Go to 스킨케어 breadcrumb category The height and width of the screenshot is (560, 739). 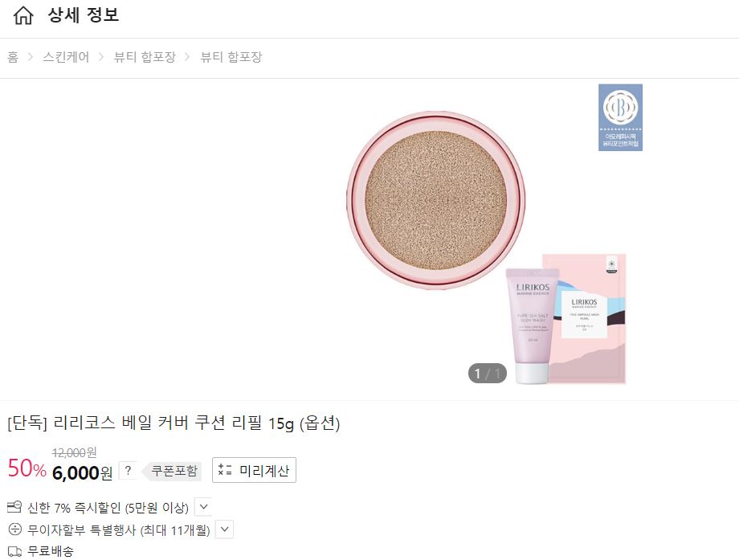point(66,57)
